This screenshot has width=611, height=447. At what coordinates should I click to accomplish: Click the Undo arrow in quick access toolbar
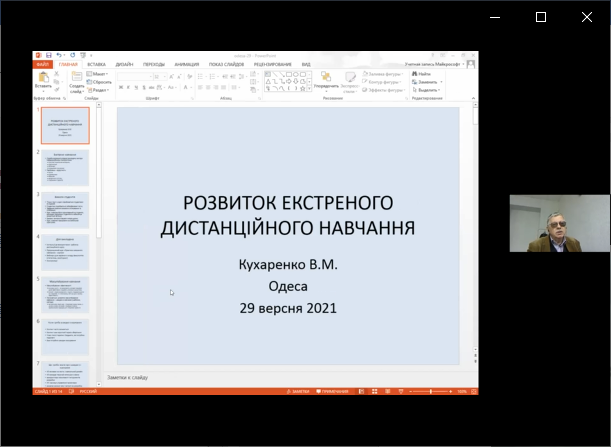click(x=59, y=55)
